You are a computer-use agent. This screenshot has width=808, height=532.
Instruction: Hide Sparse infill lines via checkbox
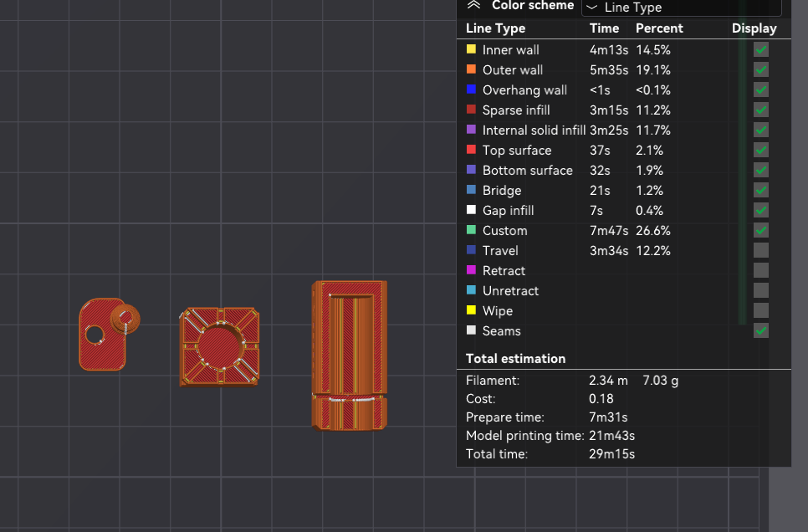click(x=761, y=110)
